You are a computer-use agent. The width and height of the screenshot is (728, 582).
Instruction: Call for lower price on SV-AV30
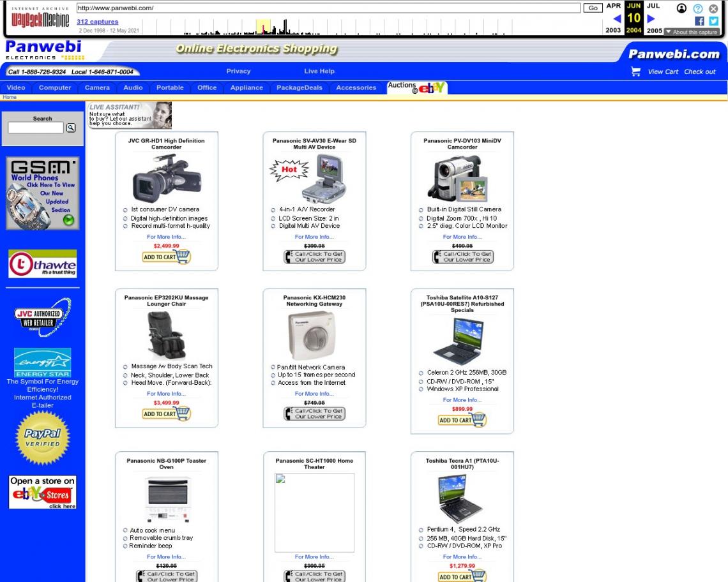pyautogui.click(x=314, y=257)
